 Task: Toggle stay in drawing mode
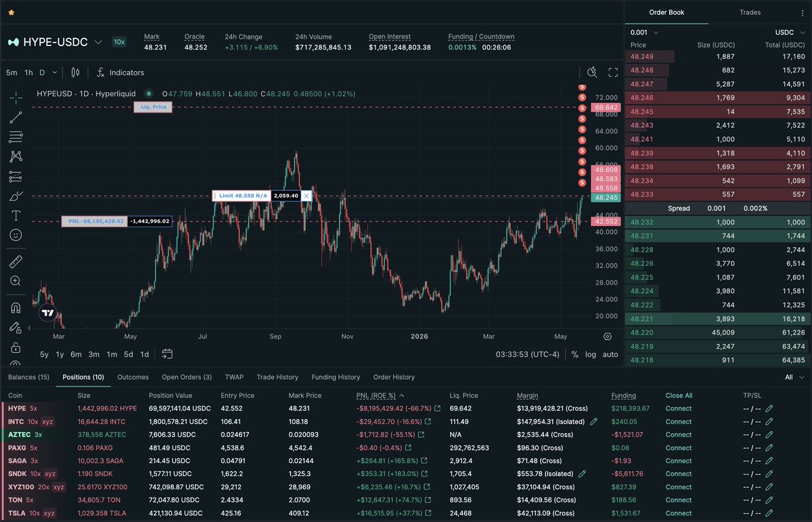(16, 327)
